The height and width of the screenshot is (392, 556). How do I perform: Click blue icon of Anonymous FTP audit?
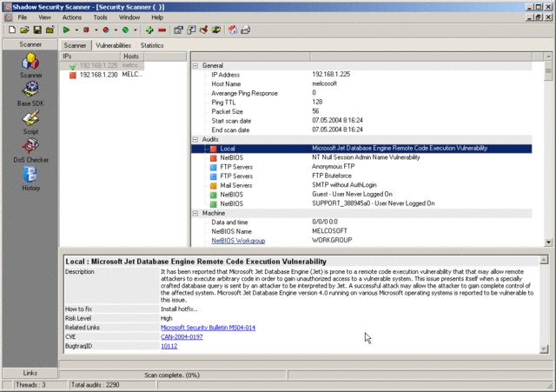pyautogui.click(x=214, y=167)
